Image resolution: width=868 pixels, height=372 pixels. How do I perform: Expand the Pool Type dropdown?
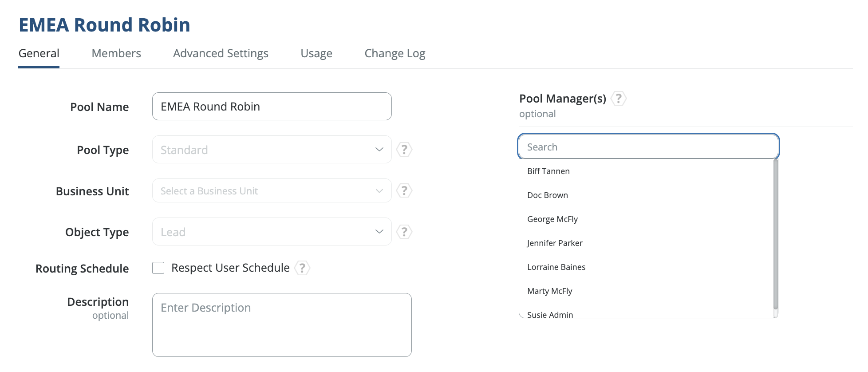[272, 150]
